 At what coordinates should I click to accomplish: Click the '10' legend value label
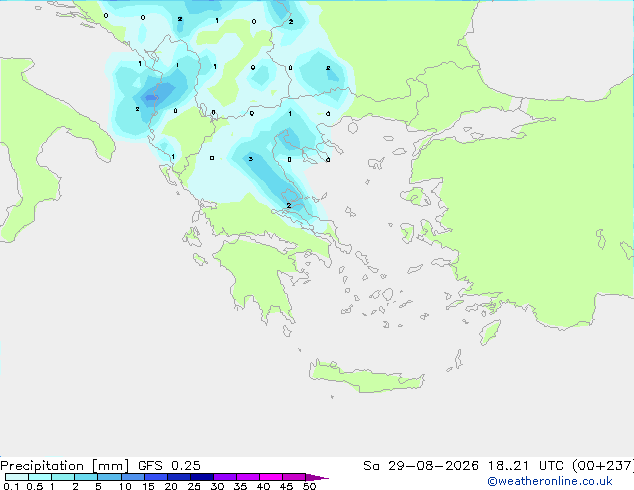pyautogui.click(x=125, y=486)
